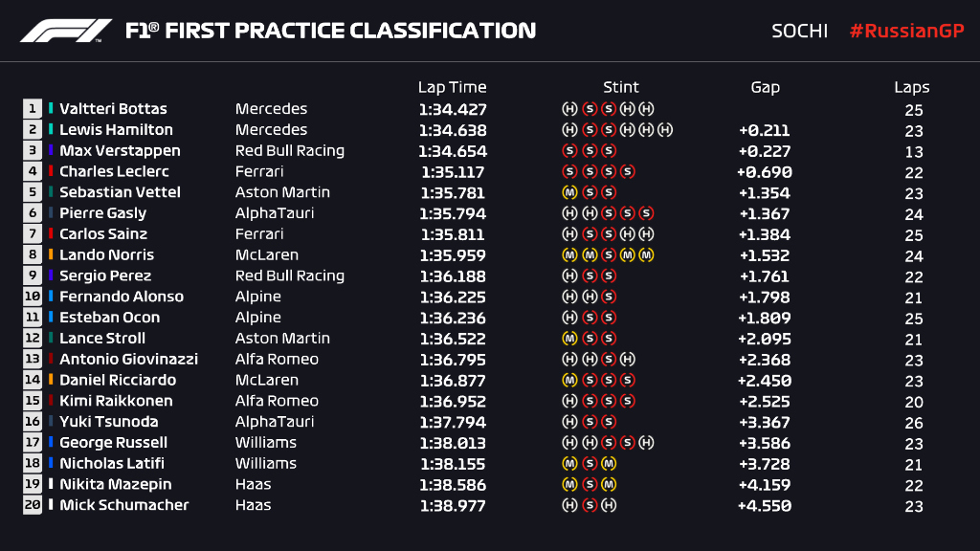This screenshot has width=980, height=551.
Task: Click Sebastian Vettel's medium tyre icon
Action: point(569,192)
